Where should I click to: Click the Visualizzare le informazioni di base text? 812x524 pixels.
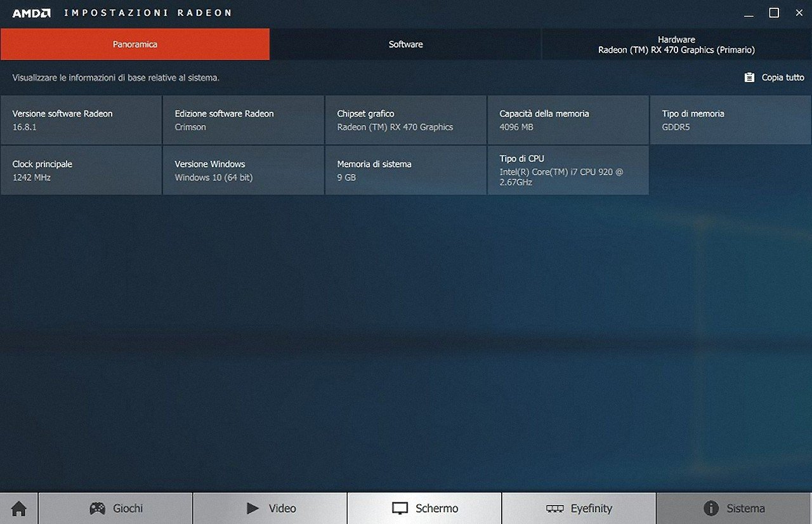click(x=116, y=77)
